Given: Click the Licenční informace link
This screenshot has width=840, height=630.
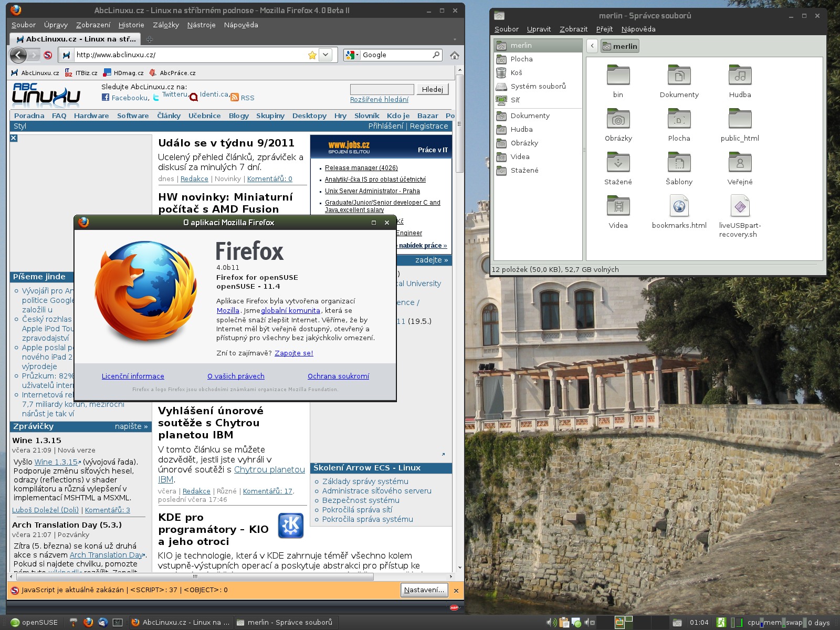Looking at the screenshot, I should [x=133, y=376].
